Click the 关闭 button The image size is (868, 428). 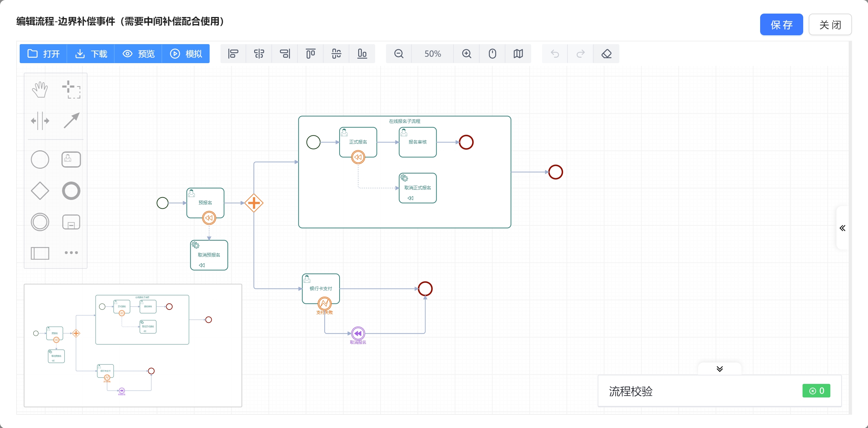tap(830, 25)
